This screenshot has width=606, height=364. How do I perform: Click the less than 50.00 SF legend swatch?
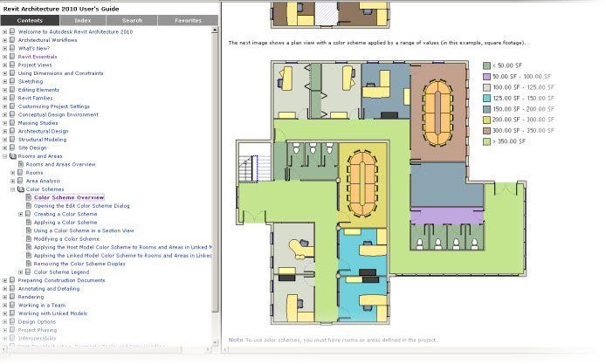click(x=486, y=65)
